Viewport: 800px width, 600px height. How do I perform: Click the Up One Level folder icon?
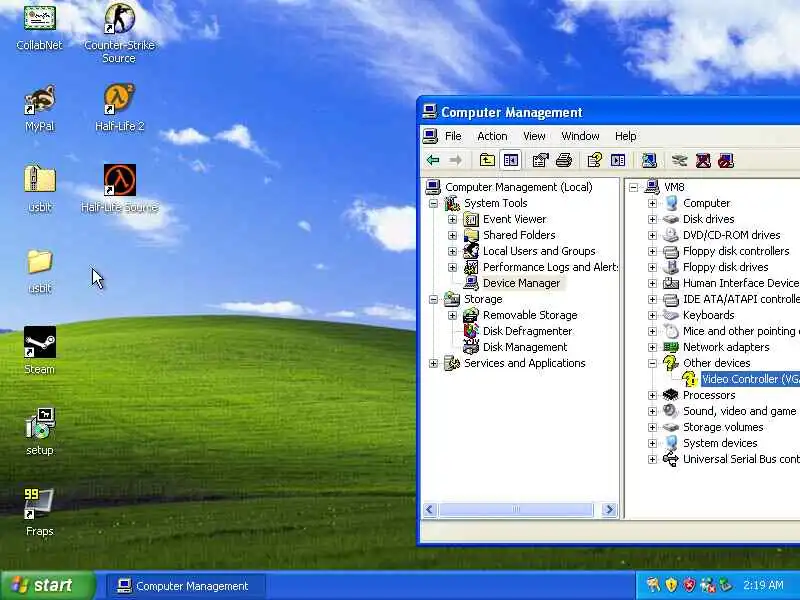pos(487,161)
